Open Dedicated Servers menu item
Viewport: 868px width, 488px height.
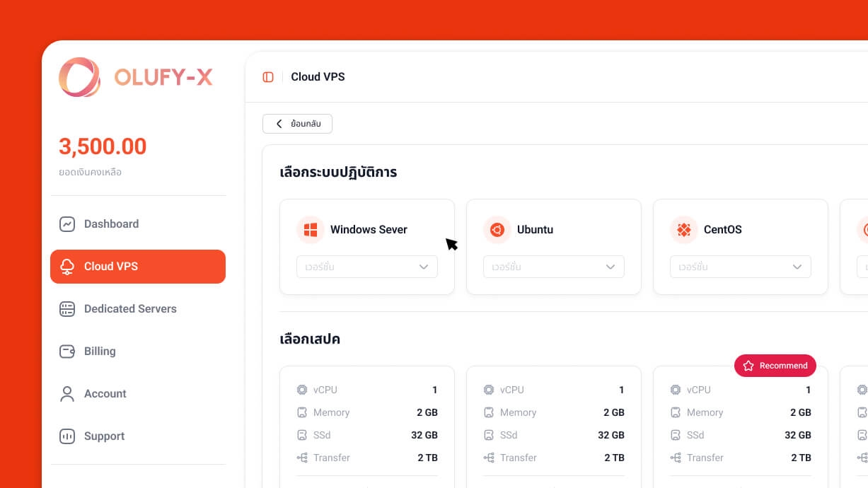(138, 309)
